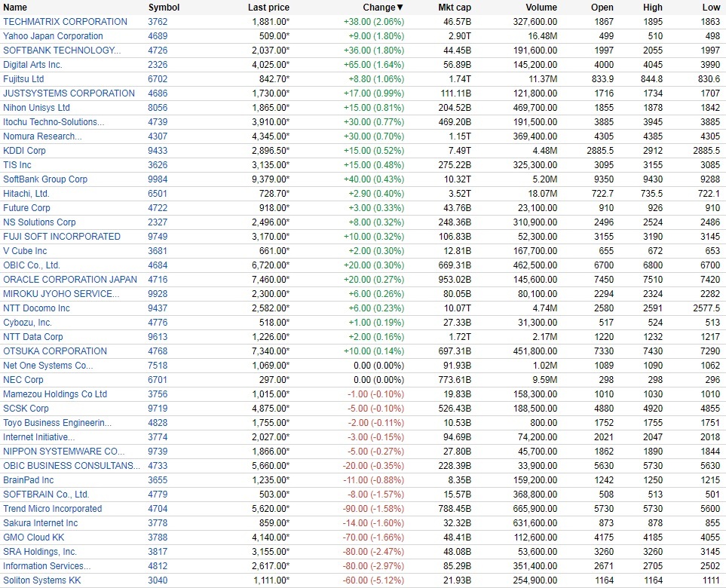
Task: Sort by the Name column header
Action: pos(15,8)
